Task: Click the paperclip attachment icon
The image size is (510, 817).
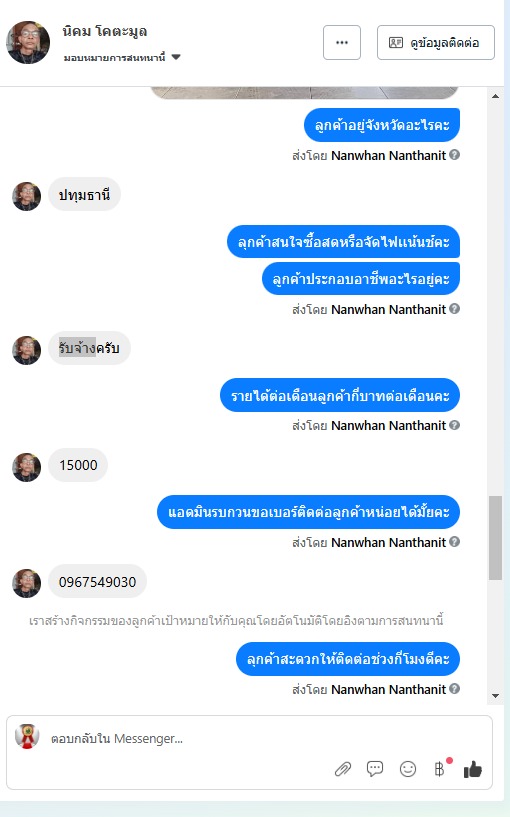Action: [343, 769]
